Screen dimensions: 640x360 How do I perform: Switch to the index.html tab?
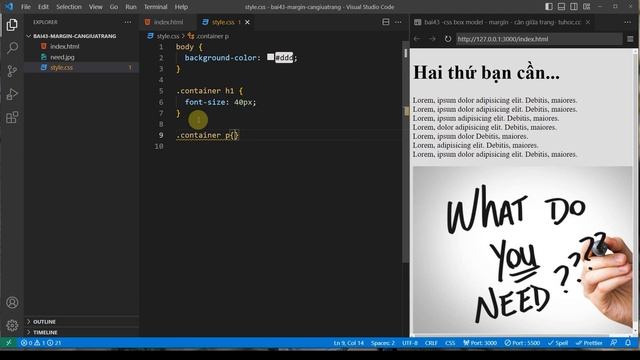[x=168, y=22]
